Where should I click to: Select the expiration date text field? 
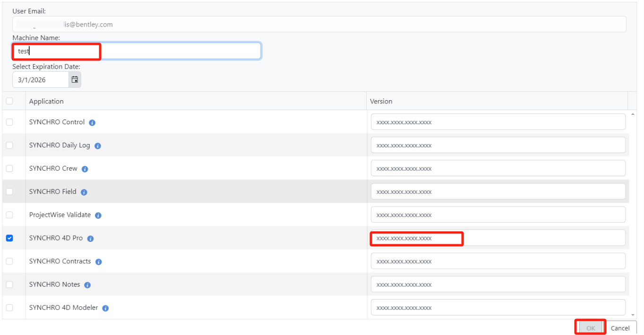tap(38, 79)
